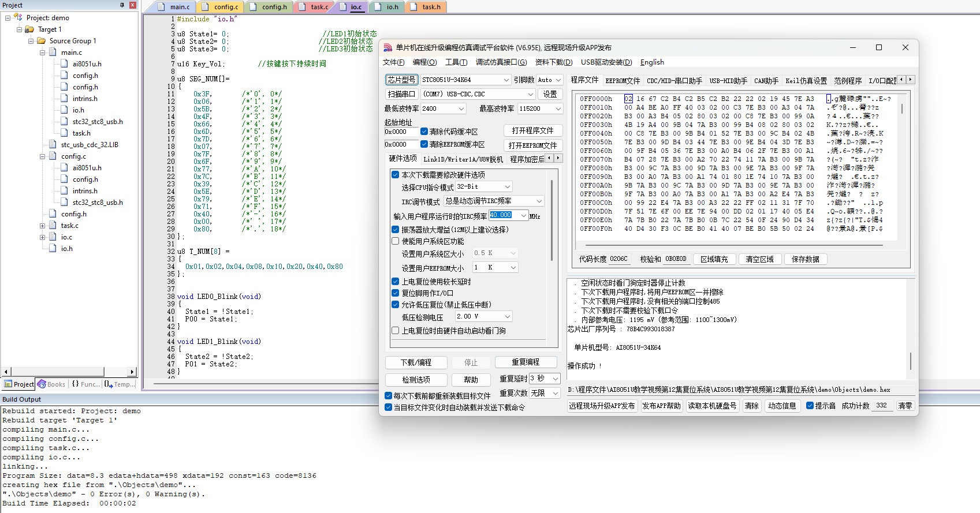
Task: Click the hex view vertical scrollbar
Action: pos(902,108)
